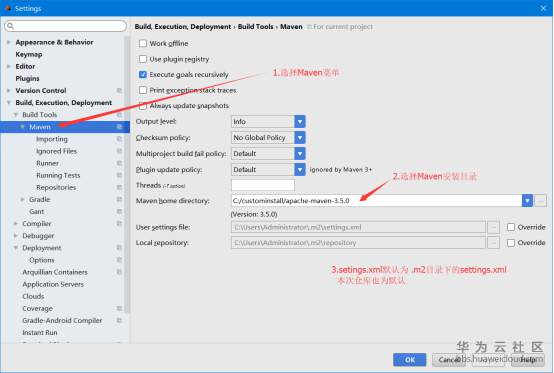Click project-level icon beside Repositories

(119, 188)
